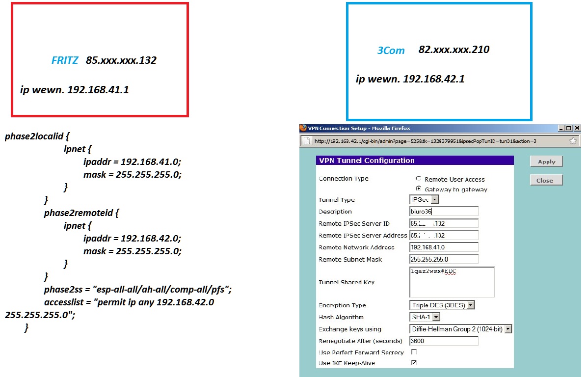Click Remote Network Address field 192.168.41.0

(444, 247)
